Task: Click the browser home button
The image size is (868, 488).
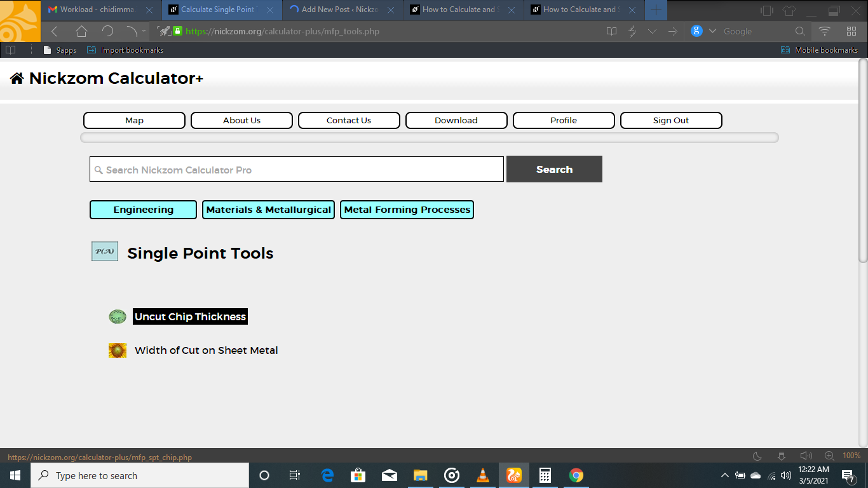Action: (x=81, y=31)
